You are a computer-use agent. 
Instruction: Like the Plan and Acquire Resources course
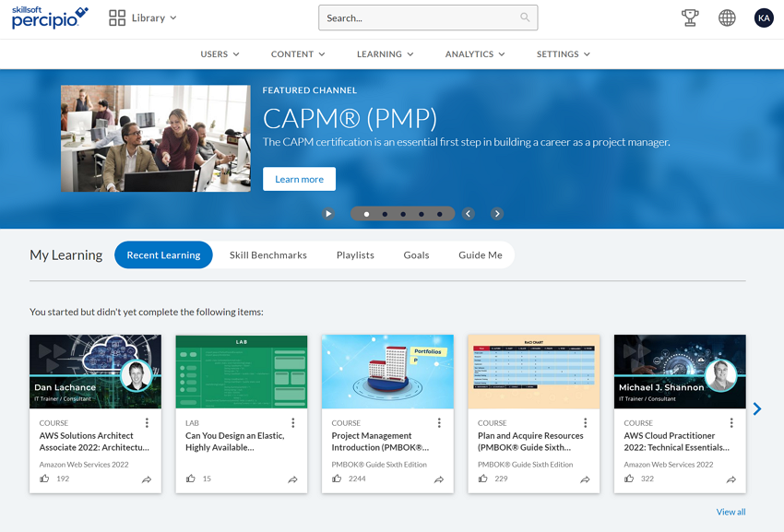[482, 479]
